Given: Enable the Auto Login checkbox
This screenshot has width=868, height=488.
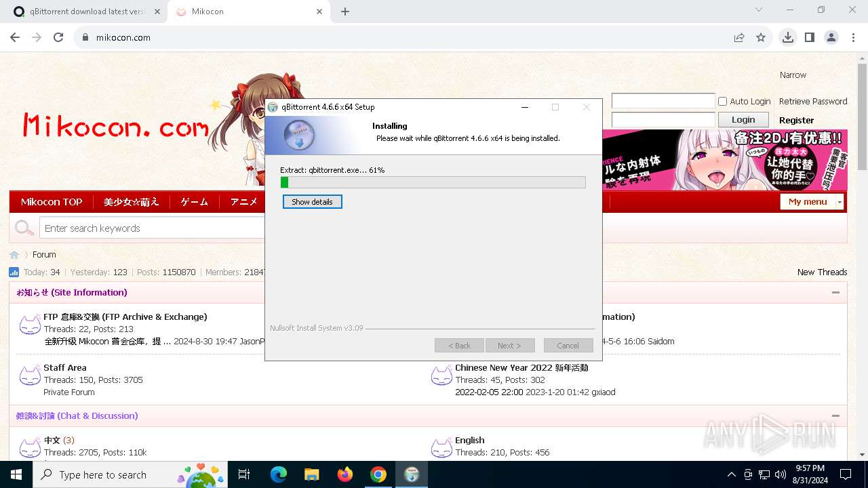Looking at the screenshot, I should 723,101.
